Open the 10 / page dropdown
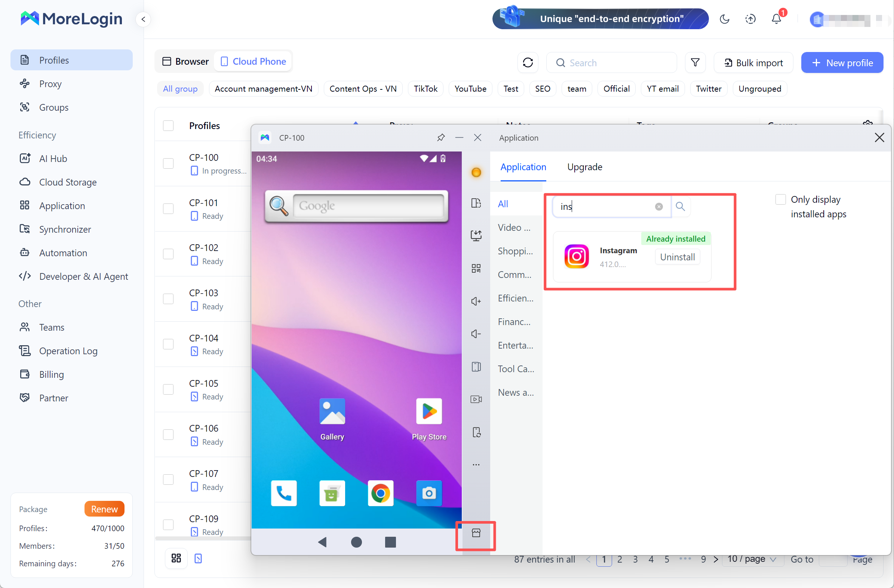This screenshot has height=588, width=894. click(x=751, y=559)
